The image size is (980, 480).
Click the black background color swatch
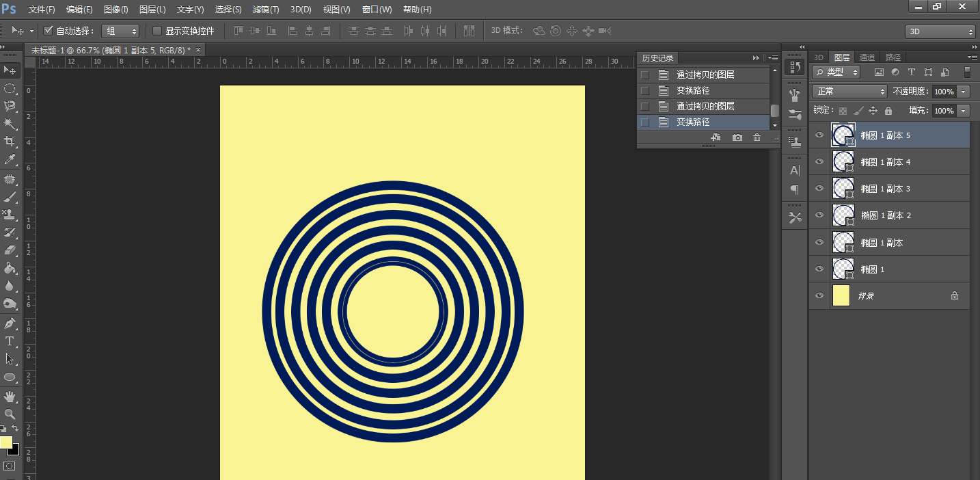tap(15, 451)
